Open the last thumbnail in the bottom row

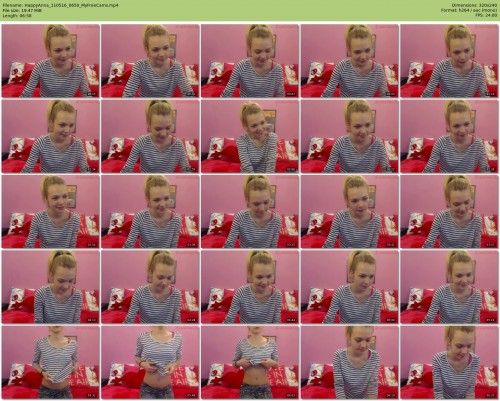click(x=449, y=362)
